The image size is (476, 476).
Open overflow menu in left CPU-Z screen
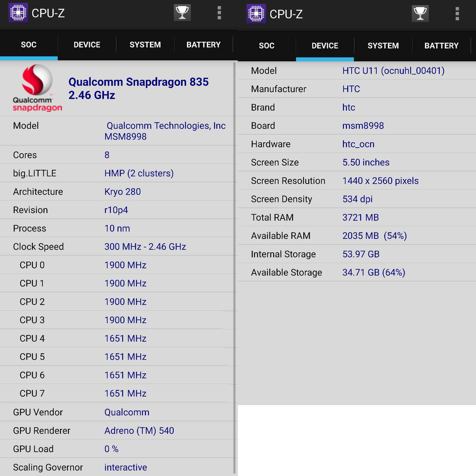click(219, 13)
